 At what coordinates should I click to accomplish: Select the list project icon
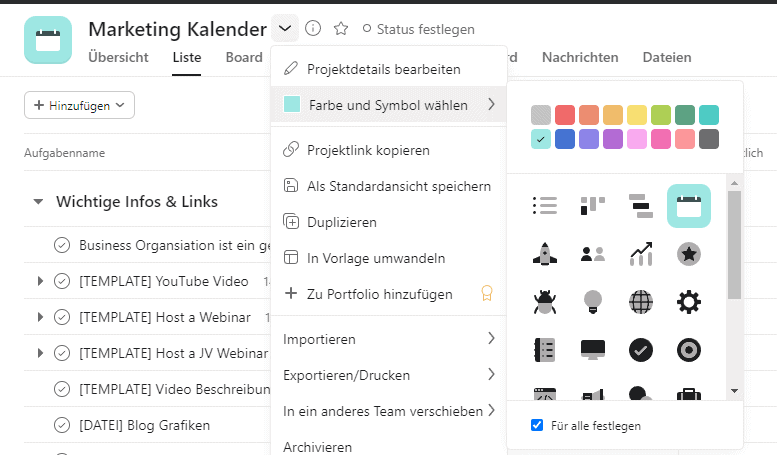[545, 206]
